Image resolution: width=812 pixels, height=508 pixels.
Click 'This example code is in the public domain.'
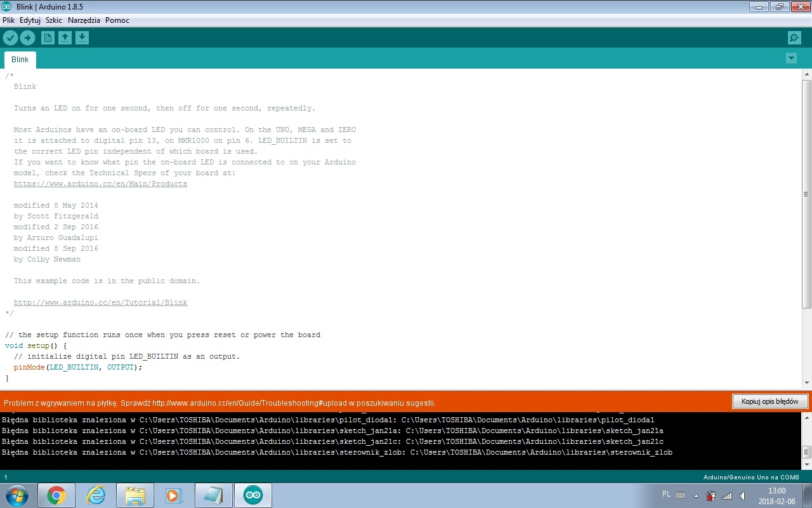[x=107, y=281]
